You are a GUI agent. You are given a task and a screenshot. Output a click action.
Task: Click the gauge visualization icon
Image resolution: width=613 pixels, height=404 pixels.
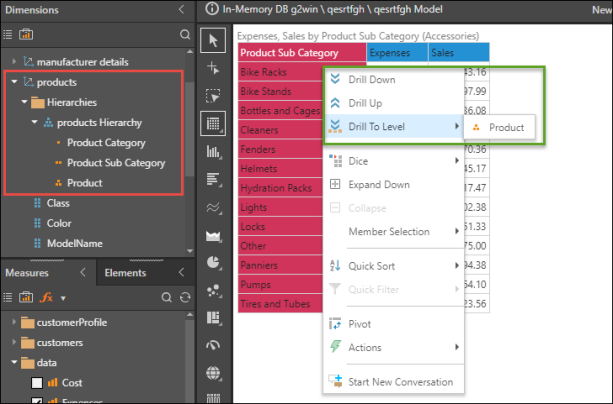point(213,345)
